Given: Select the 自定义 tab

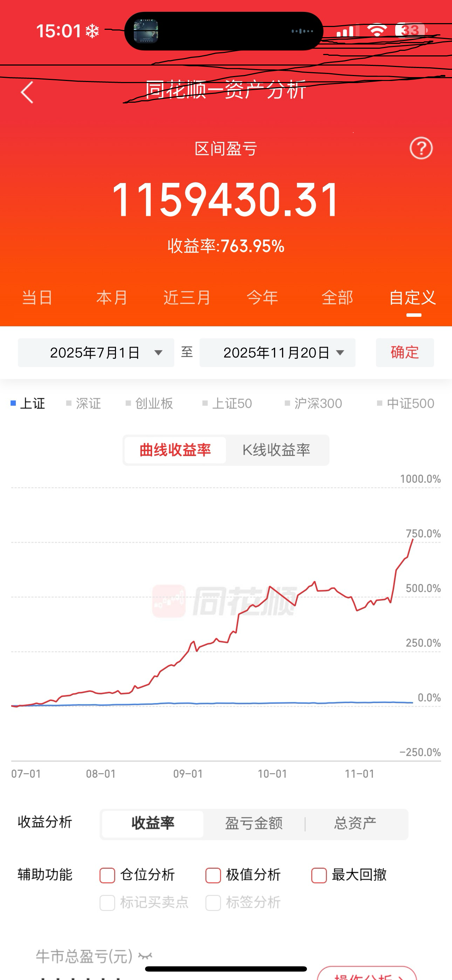Looking at the screenshot, I should [412, 298].
